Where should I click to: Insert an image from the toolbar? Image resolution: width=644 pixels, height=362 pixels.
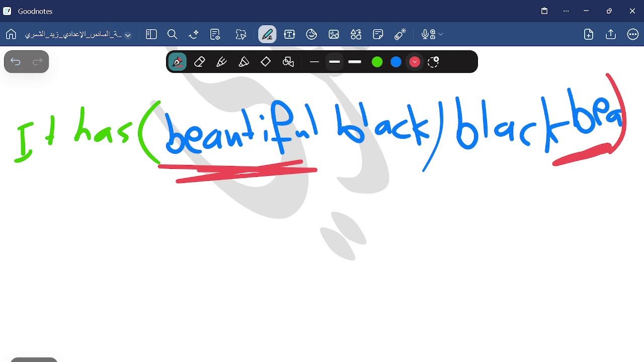coord(334,34)
